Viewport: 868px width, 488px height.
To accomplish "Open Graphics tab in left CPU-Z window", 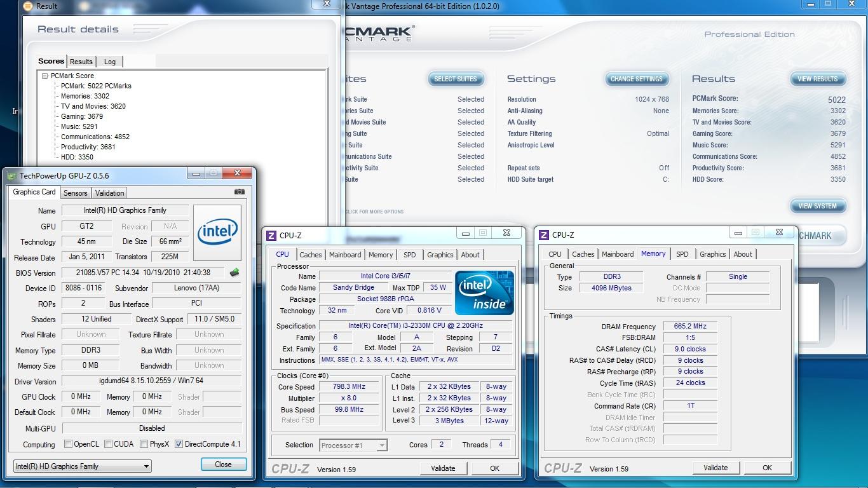I will [x=440, y=255].
